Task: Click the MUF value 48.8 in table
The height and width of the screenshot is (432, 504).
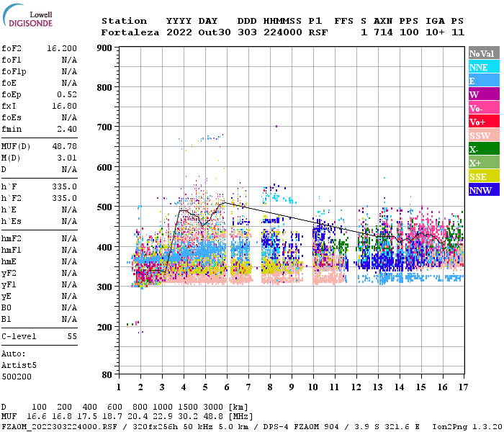Action: (213, 417)
